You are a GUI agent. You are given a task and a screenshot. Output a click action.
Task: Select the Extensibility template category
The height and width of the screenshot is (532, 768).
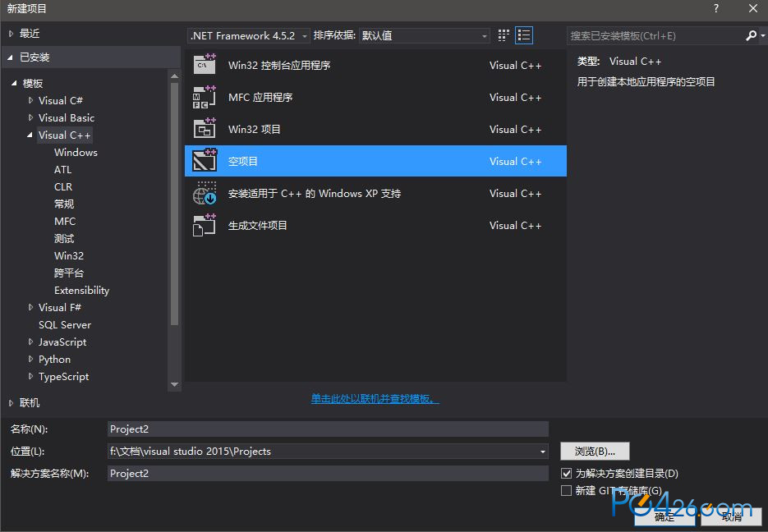click(x=82, y=291)
